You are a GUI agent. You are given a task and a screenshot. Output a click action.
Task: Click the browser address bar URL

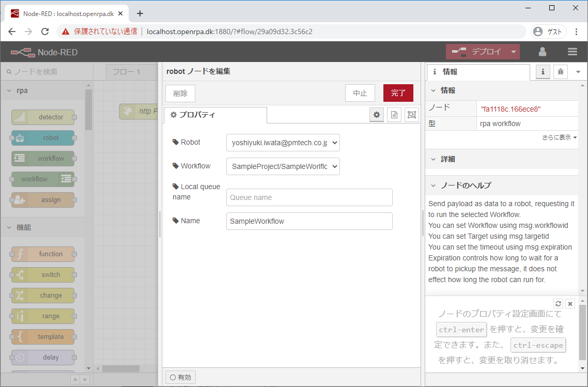229,32
